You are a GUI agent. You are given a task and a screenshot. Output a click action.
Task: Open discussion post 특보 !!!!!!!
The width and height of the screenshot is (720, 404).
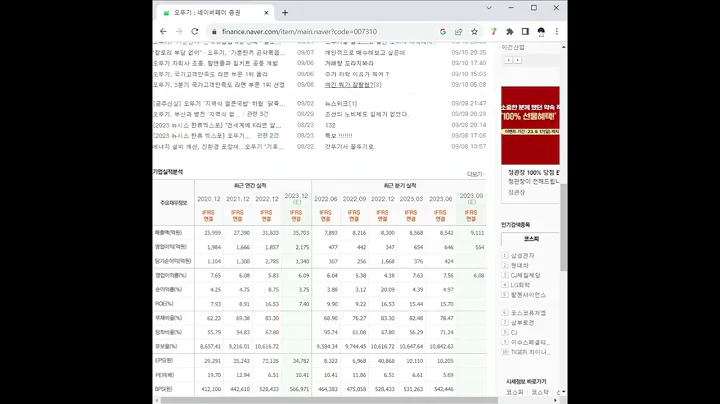click(338, 135)
